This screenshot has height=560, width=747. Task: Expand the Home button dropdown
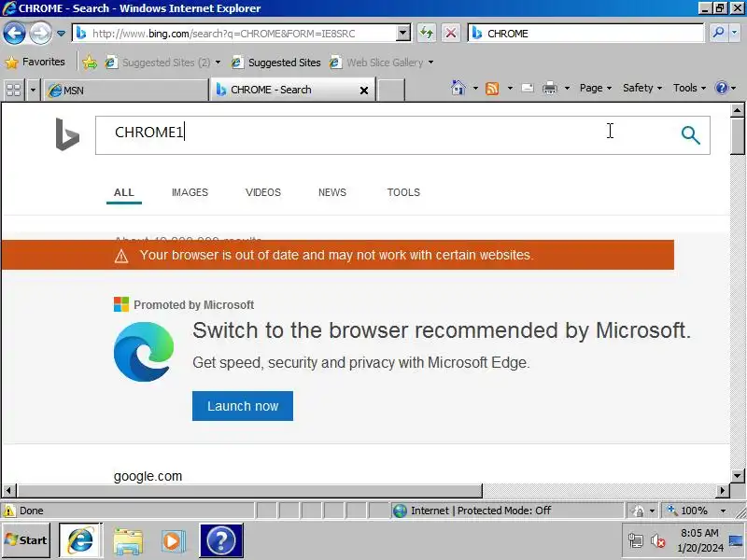[x=475, y=88]
